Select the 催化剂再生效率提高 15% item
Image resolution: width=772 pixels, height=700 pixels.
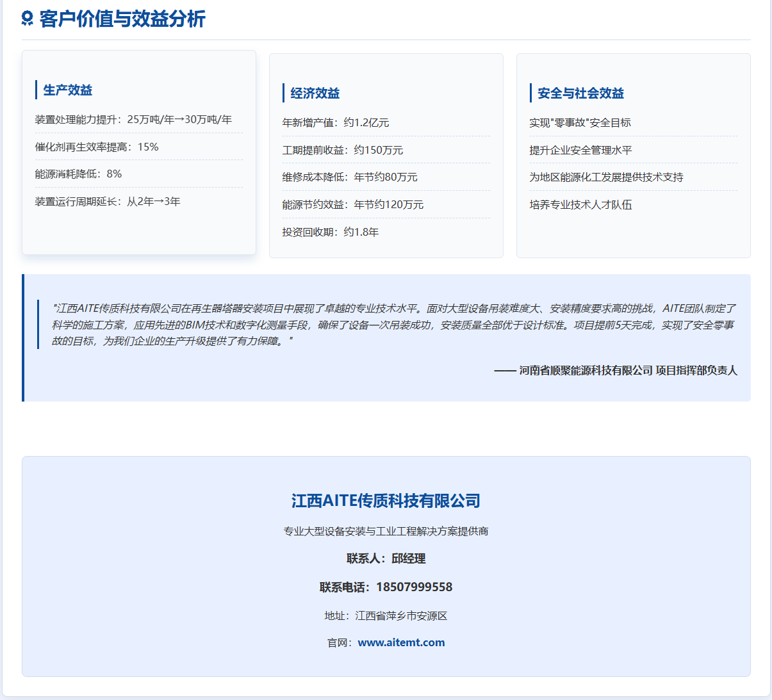[x=97, y=147]
